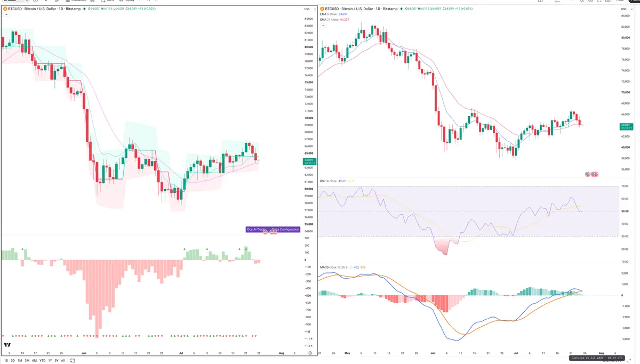Select the 6M time range button
Screen dimensions: 640x364
click(34, 361)
